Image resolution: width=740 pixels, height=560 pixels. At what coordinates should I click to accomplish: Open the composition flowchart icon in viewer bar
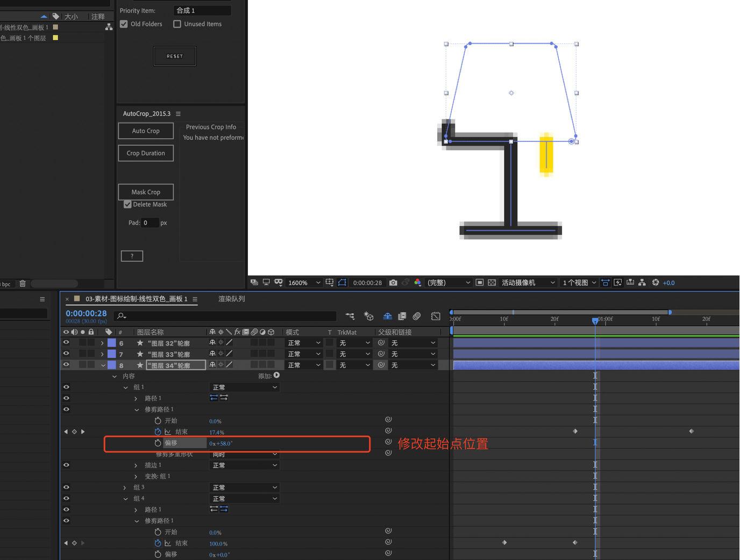click(642, 283)
